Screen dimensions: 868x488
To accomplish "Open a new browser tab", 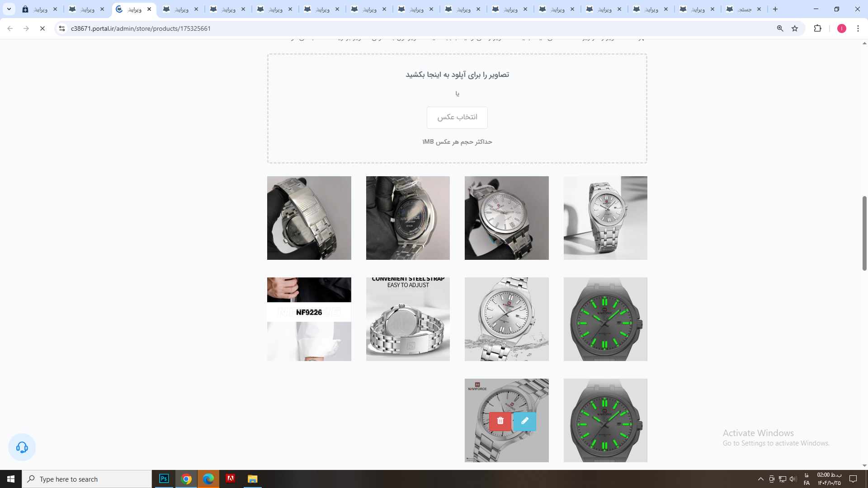I will [775, 9].
